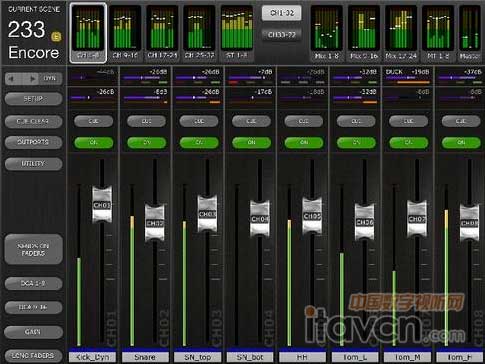Open scene 233 Encore display

(34, 33)
